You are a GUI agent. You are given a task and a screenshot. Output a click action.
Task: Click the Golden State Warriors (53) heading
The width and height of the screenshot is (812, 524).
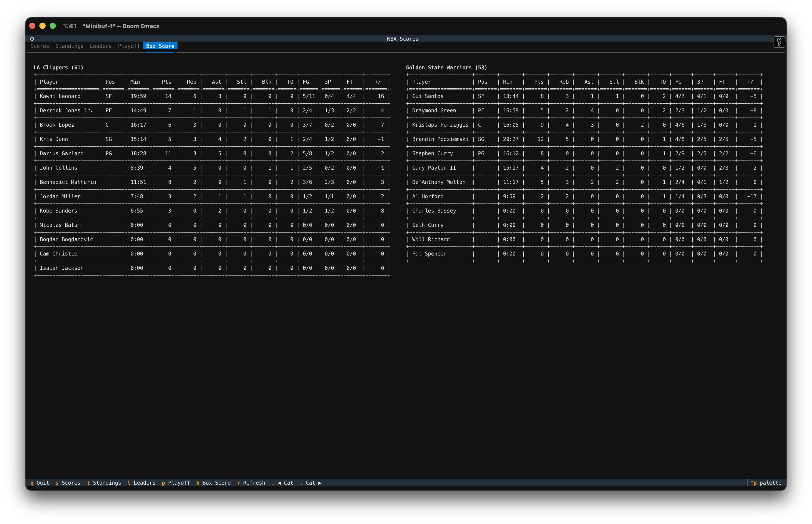click(446, 67)
